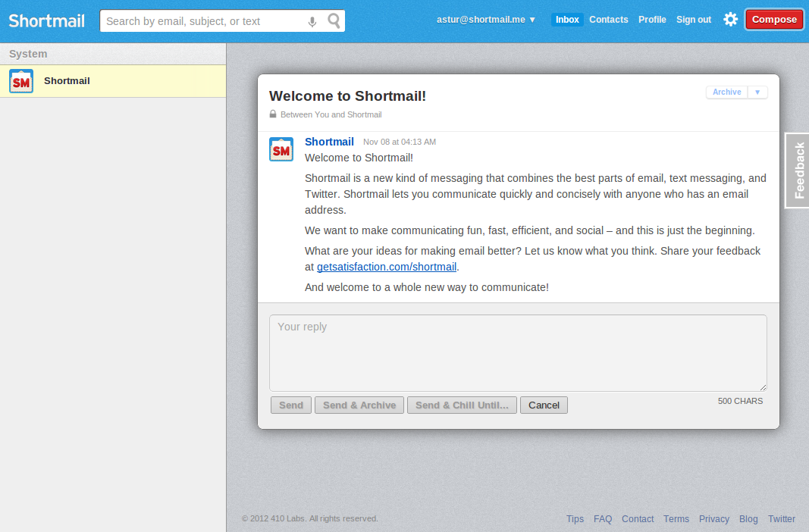Open settings via the gear icon
809x532 pixels.
coord(730,20)
